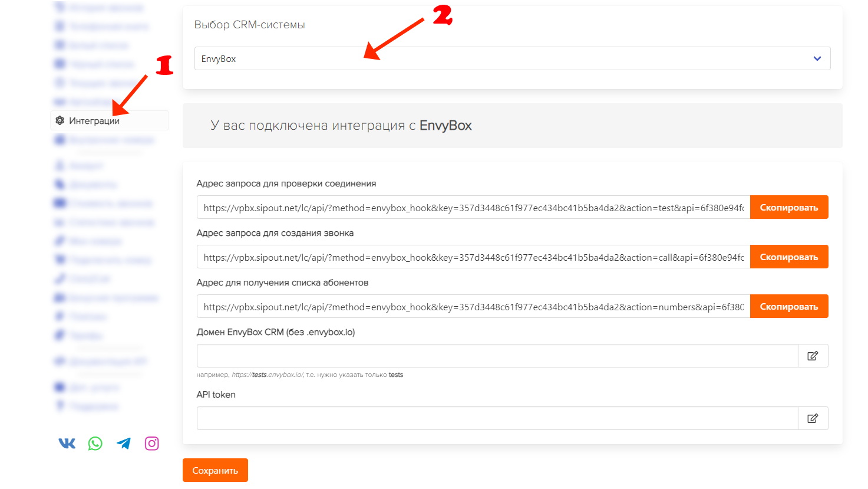This screenshot has width=868, height=489.
Task: Click the action=test URL text field
Action: pyautogui.click(x=473, y=208)
